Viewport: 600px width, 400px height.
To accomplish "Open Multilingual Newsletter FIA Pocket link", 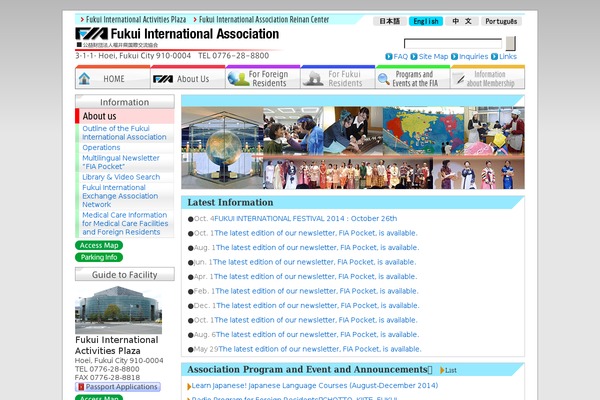I will [x=121, y=162].
